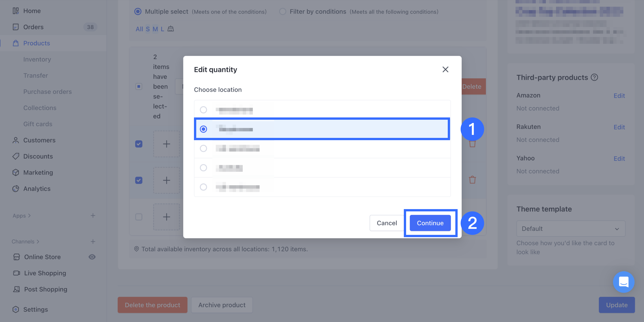Choose the fourth location radio option
644x322 pixels.
[x=203, y=168]
